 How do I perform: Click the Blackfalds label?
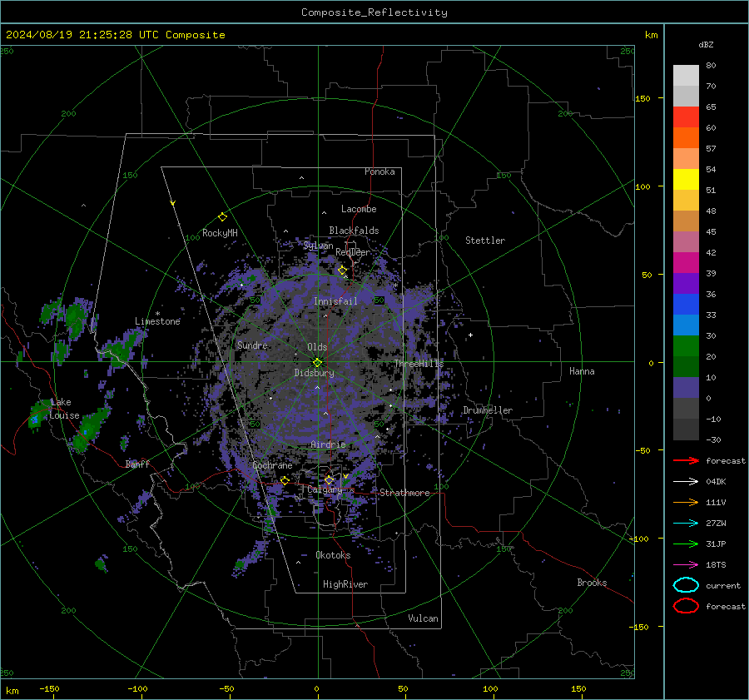tap(354, 231)
